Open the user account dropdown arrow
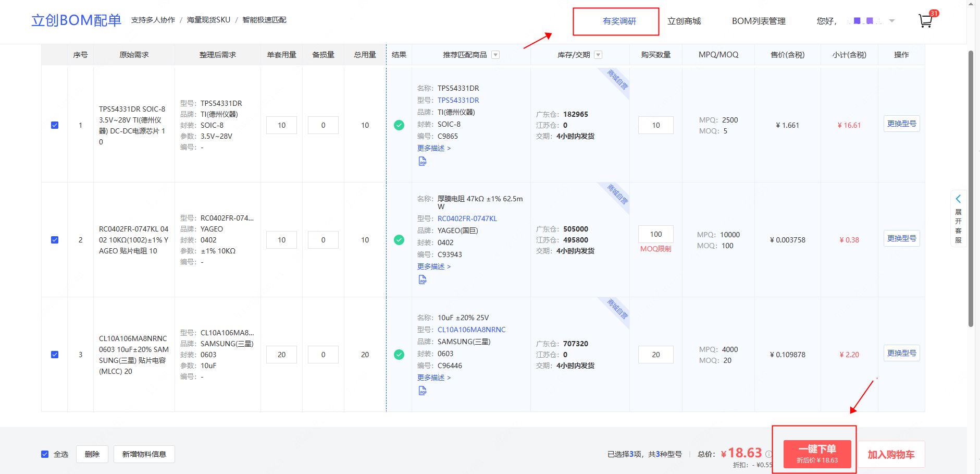Image resolution: width=980 pixels, height=474 pixels. (x=892, y=21)
